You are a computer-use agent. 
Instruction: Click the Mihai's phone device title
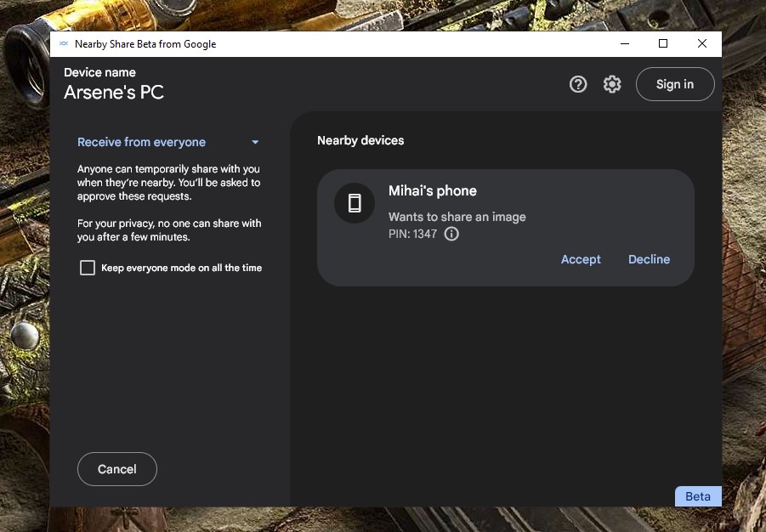(433, 191)
